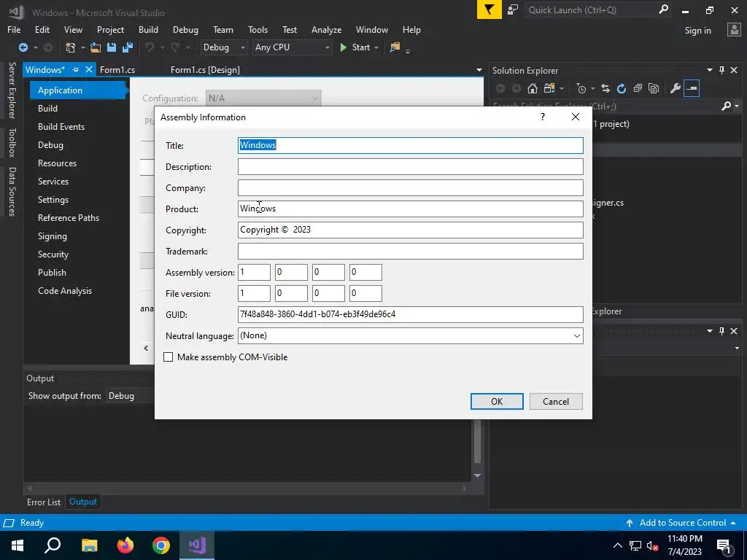Click the feedback icon beside Quick Launch
747x560 pixels.
[x=513, y=9]
